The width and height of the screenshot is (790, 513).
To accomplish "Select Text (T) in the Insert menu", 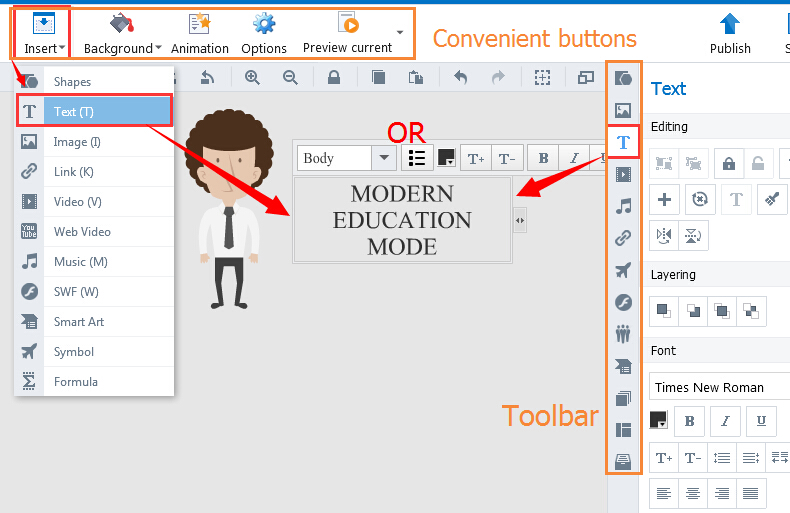I will coord(94,111).
